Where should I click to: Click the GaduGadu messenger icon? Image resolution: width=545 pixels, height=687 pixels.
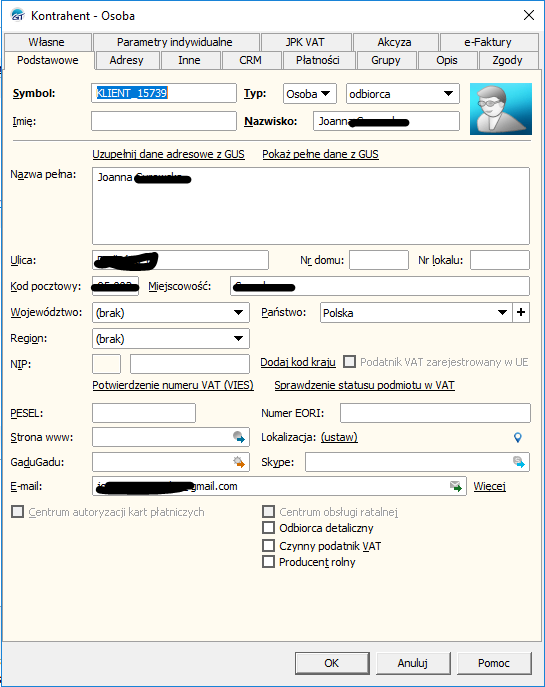[x=239, y=462]
